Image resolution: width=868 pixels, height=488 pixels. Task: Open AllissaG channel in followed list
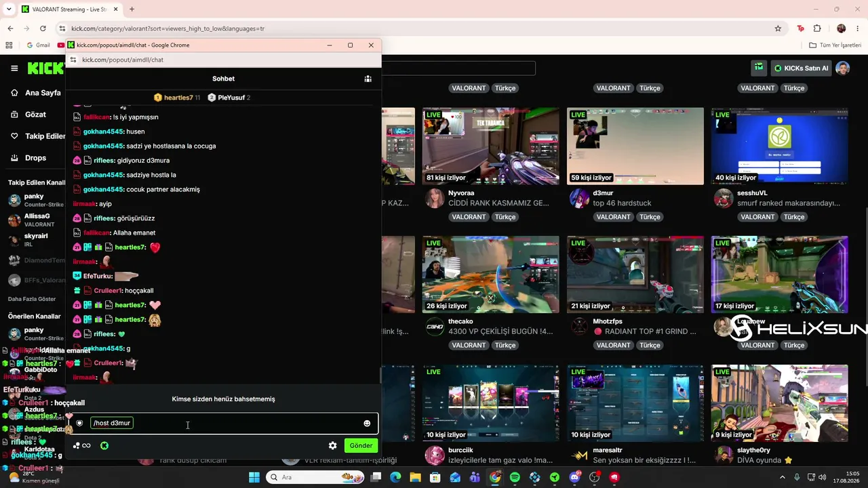[37, 220]
